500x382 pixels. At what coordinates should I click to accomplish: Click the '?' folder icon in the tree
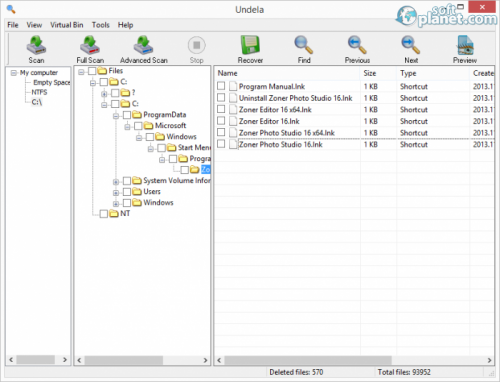[x=125, y=93]
